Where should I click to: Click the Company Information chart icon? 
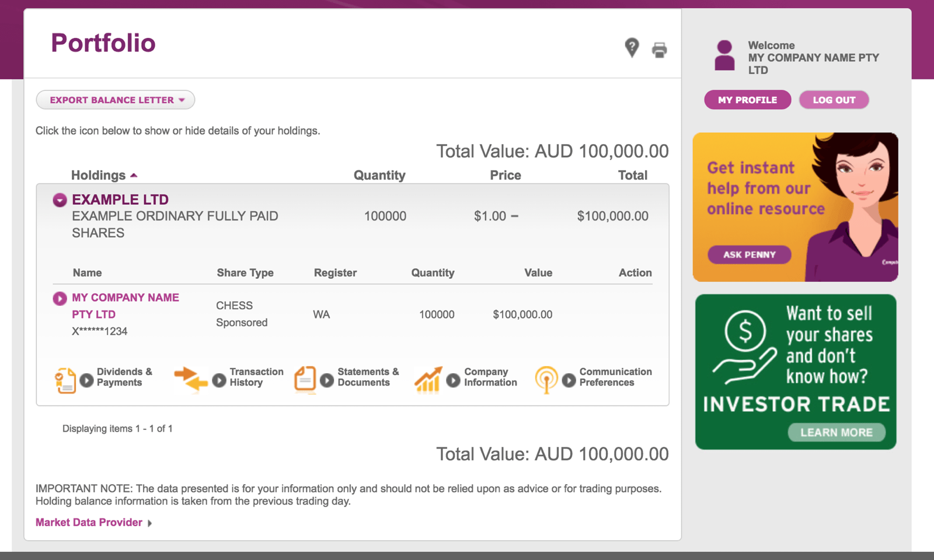(x=428, y=380)
